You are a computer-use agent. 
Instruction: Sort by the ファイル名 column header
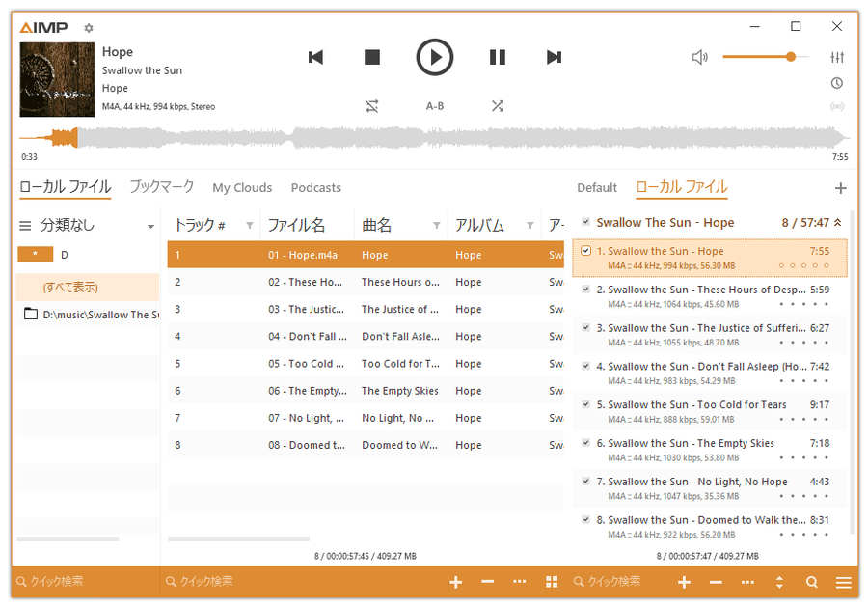click(x=297, y=226)
